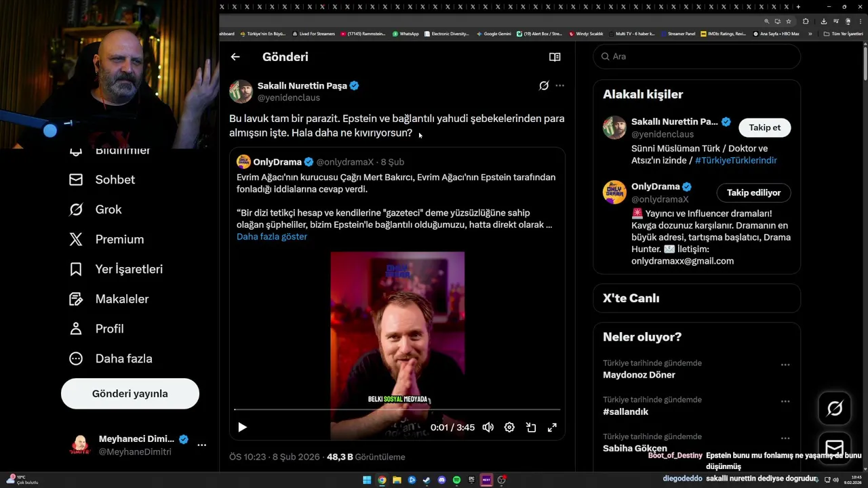Image resolution: width=868 pixels, height=488 pixels.
Task: Click the Gönderi yayınla button
Action: pos(130,394)
